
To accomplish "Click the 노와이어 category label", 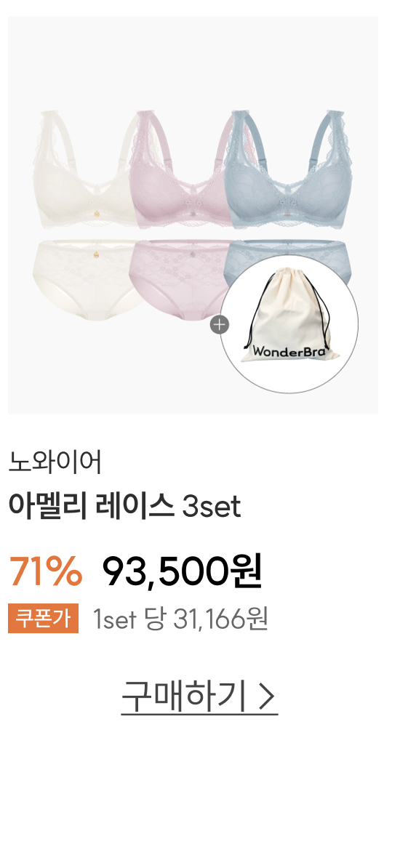I will click(x=55, y=462).
